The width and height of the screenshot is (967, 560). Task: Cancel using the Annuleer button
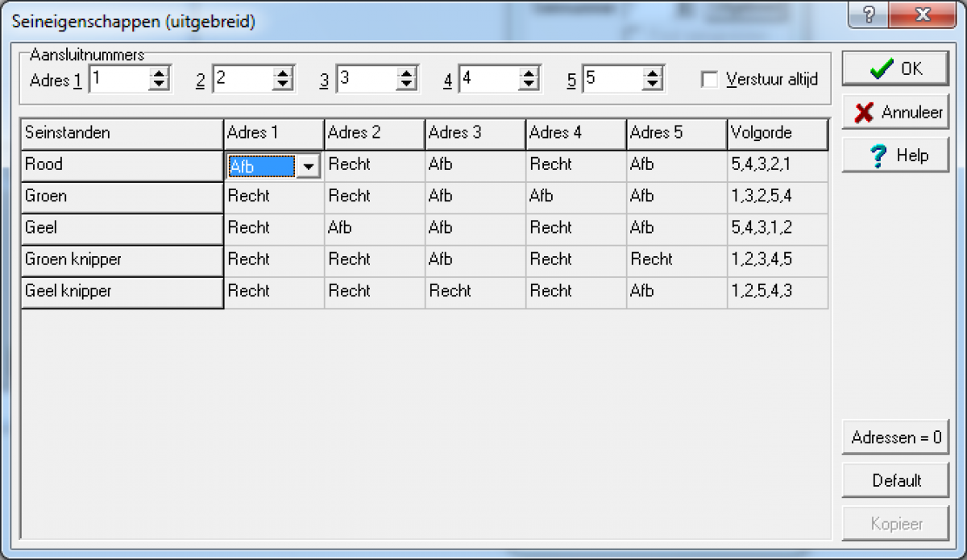[896, 112]
